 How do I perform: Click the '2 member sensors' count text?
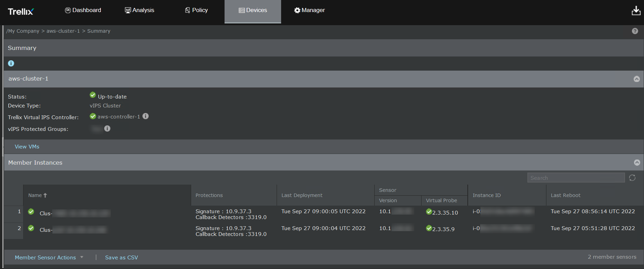612,257
